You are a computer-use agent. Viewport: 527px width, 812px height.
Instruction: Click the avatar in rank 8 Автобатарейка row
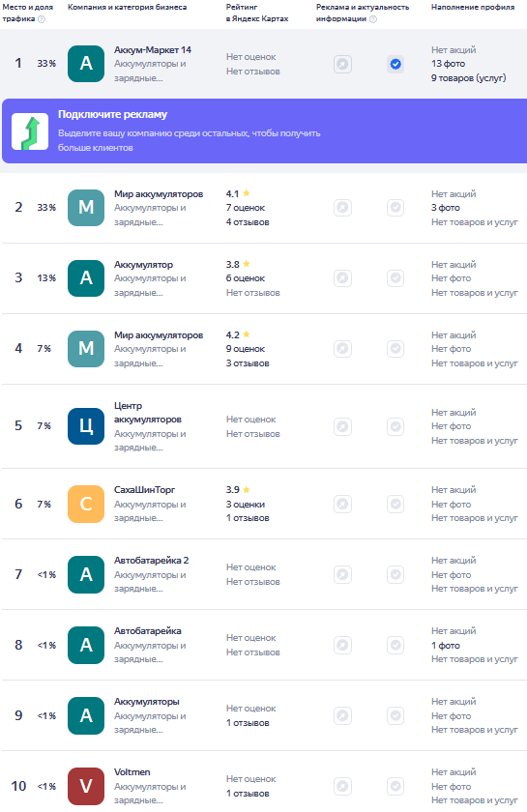point(86,645)
